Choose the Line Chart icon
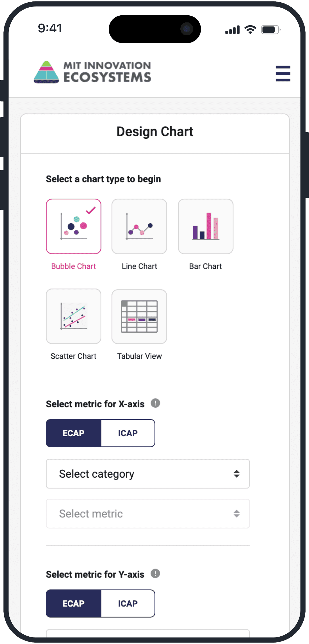 click(x=139, y=226)
